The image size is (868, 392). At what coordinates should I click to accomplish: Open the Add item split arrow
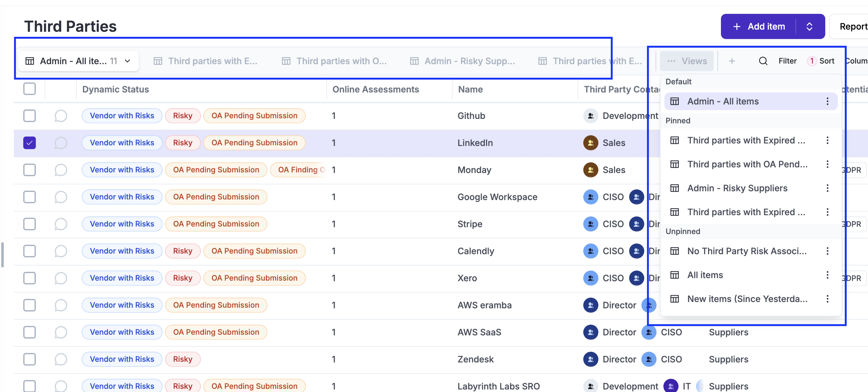point(809,27)
